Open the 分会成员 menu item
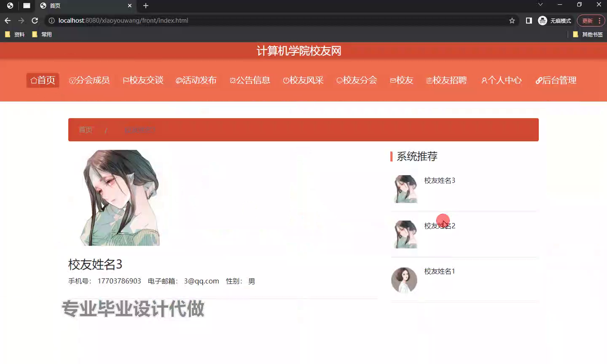This screenshot has height=364, width=607. pos(89,80)
